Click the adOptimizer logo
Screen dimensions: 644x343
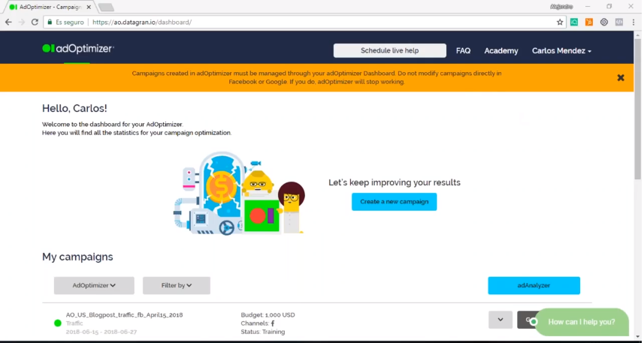(x=78, y=49)
